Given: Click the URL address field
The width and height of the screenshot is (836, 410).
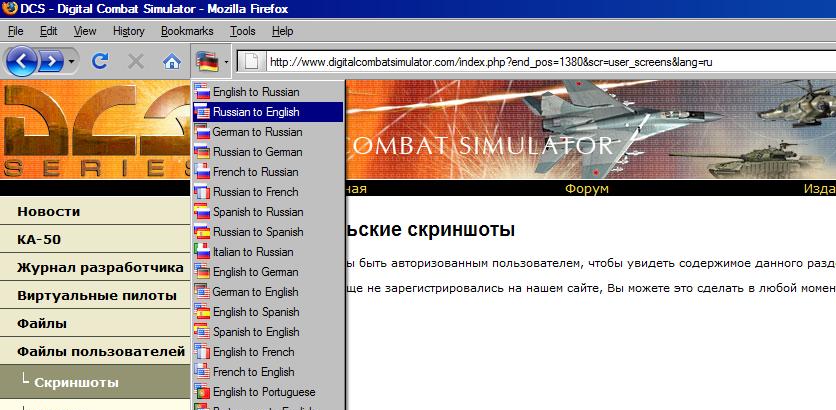Looking at the screenshot, I should (x=549, y=62).
